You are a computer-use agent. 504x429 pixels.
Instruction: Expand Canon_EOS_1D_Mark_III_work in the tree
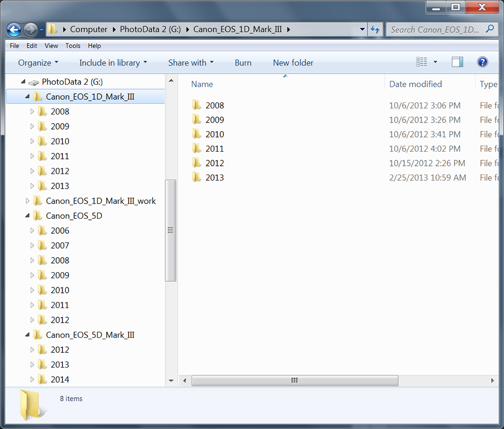(x=27, y=201)
